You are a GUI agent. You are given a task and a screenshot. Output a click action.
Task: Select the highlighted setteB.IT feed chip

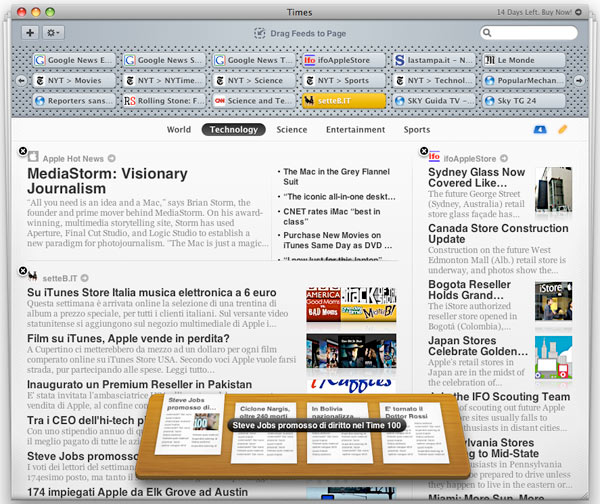343,100
